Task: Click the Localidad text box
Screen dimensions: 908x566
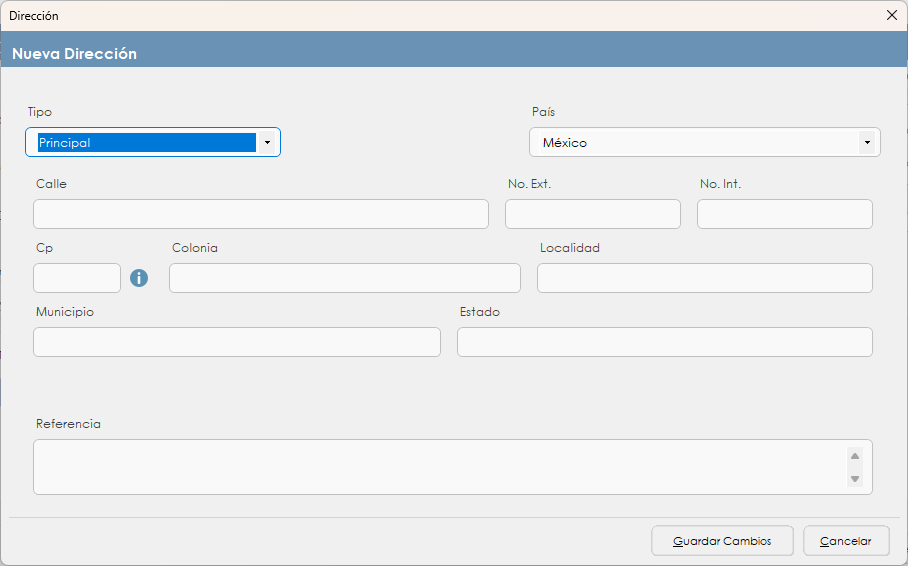Action: [704, 278]
